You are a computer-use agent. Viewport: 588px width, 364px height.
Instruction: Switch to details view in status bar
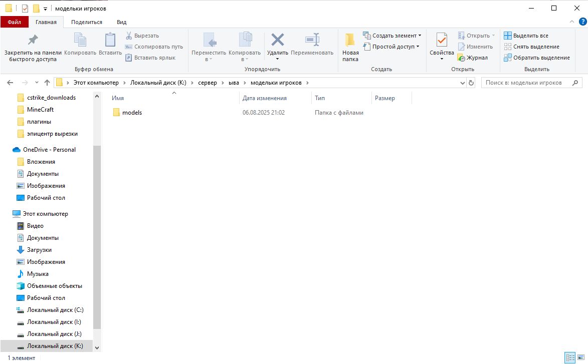tap(570, 357)
